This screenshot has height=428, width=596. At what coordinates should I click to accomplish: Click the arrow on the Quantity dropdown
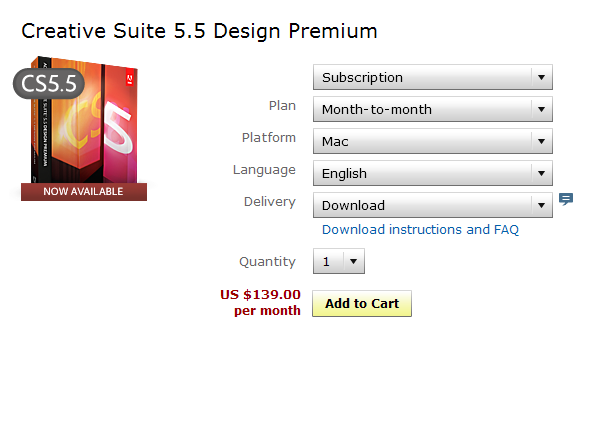pos(353,261)
